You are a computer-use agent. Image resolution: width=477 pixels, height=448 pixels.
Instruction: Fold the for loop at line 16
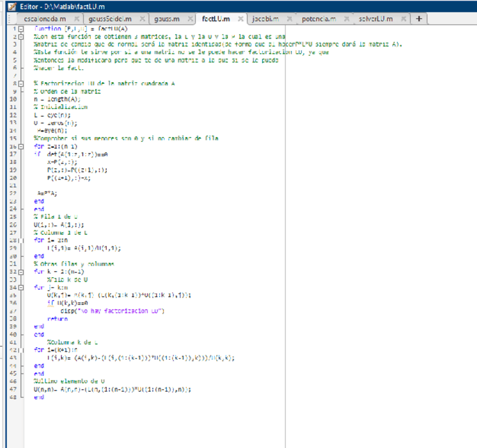(21, 146)
